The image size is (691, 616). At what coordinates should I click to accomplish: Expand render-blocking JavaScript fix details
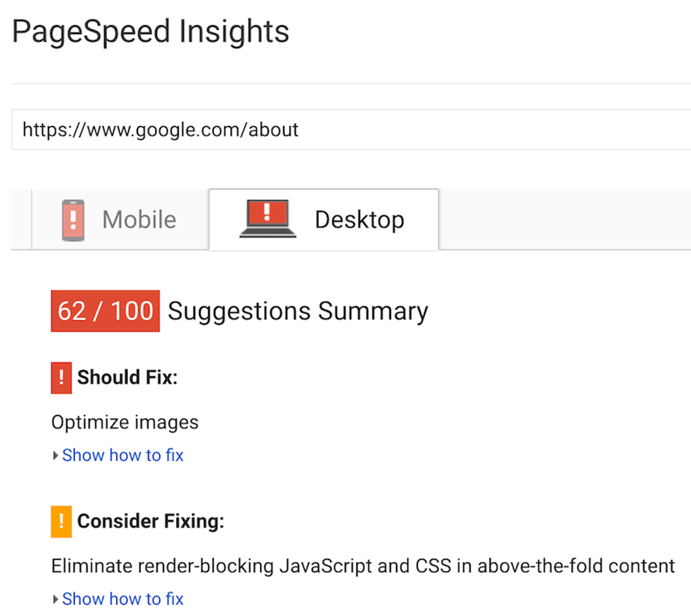click(x=123, y=598)
